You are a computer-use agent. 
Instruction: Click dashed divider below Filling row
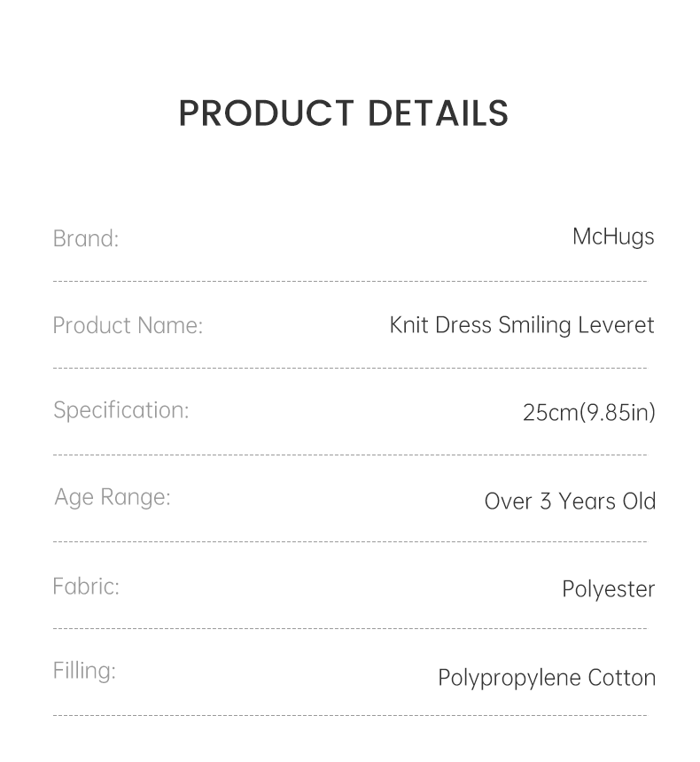(350, 715)
